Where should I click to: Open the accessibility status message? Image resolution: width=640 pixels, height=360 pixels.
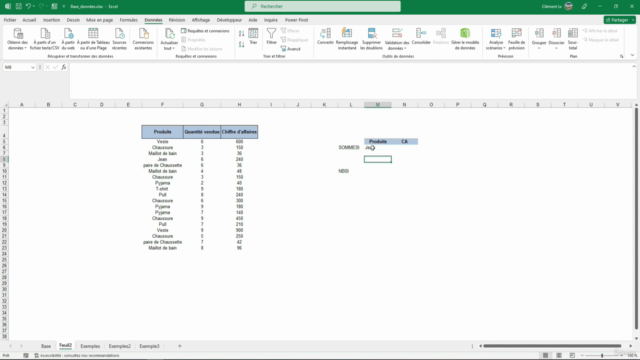(x=77, y=356)
